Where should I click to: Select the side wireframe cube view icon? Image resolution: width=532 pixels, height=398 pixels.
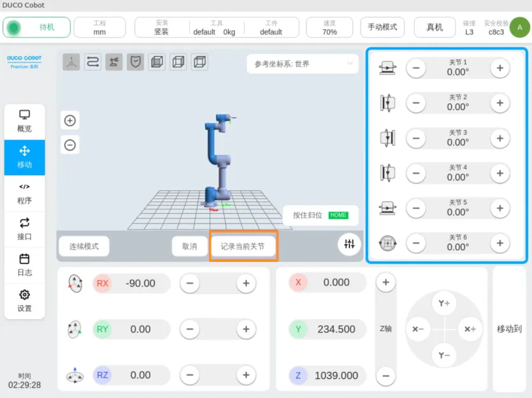[199, 62]
